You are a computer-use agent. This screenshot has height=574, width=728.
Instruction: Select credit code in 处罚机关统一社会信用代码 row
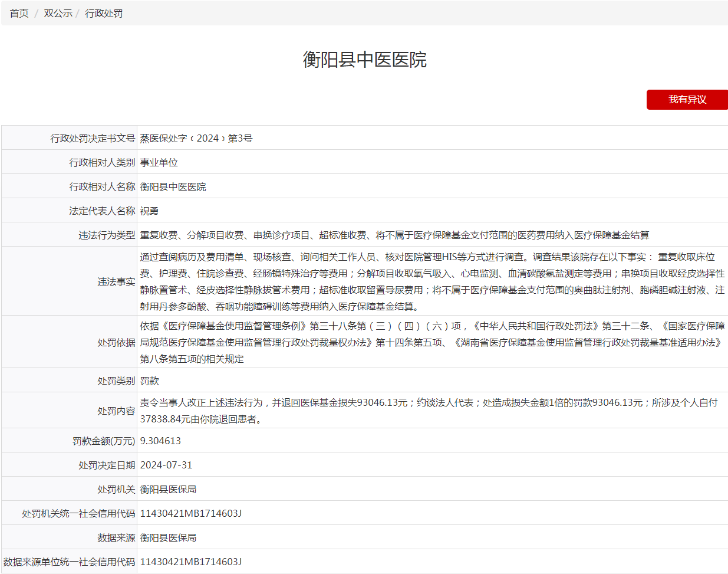coord(190,513)
